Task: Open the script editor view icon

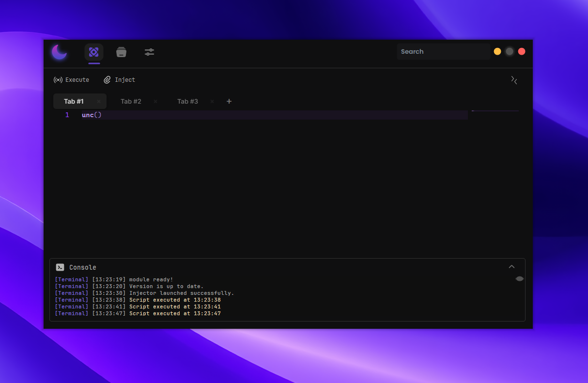Action: [x=94, y=52]
